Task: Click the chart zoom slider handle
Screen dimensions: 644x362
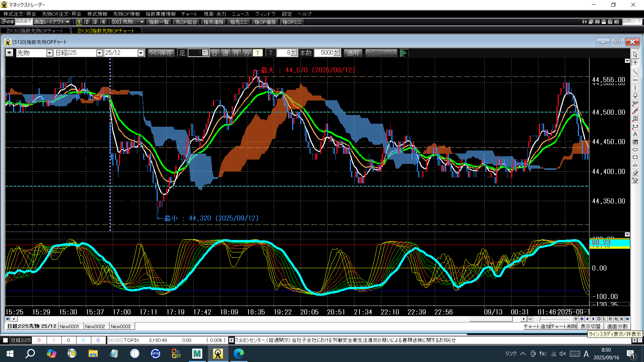Action: [539, 319]
